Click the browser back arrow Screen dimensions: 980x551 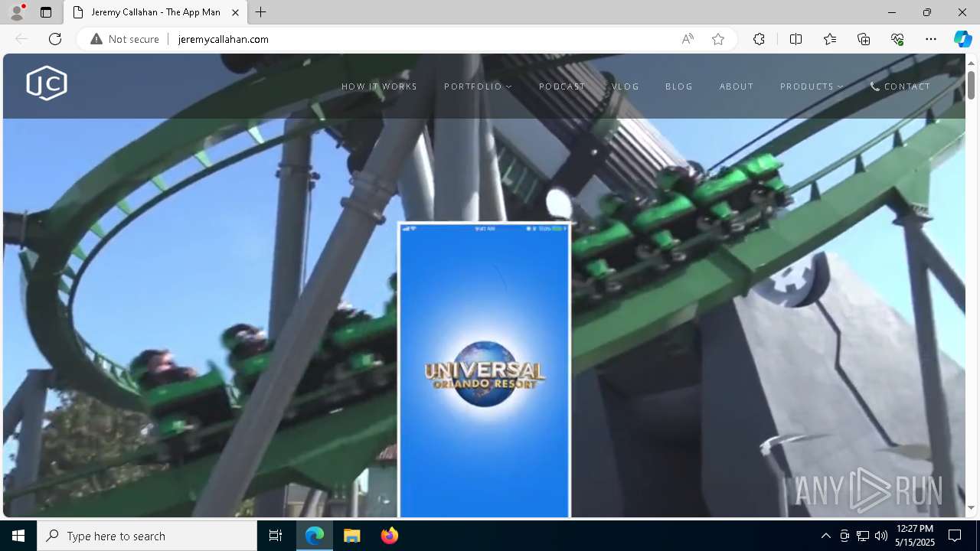(x=21, y=39)
